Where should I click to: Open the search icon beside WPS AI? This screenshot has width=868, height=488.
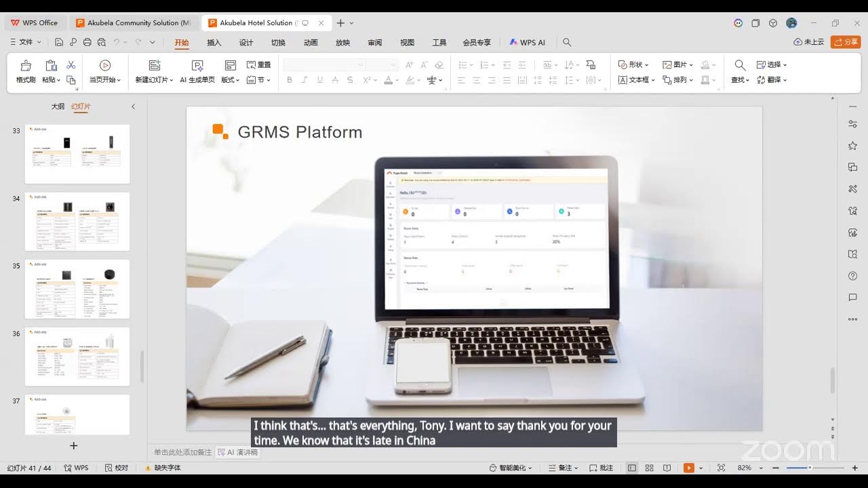pos(567,42)
